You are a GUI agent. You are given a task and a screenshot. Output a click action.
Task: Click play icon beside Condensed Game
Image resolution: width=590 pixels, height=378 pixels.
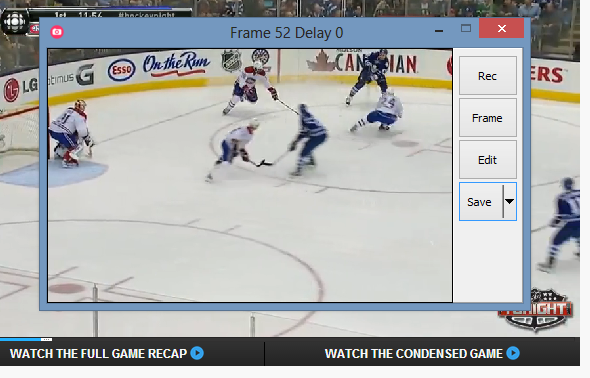click(x=513, y=353)
